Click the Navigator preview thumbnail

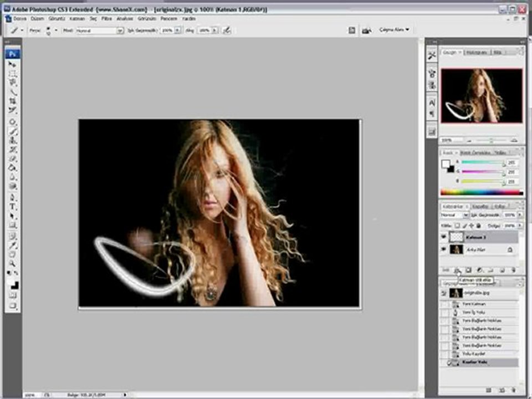tap(482, 95)
